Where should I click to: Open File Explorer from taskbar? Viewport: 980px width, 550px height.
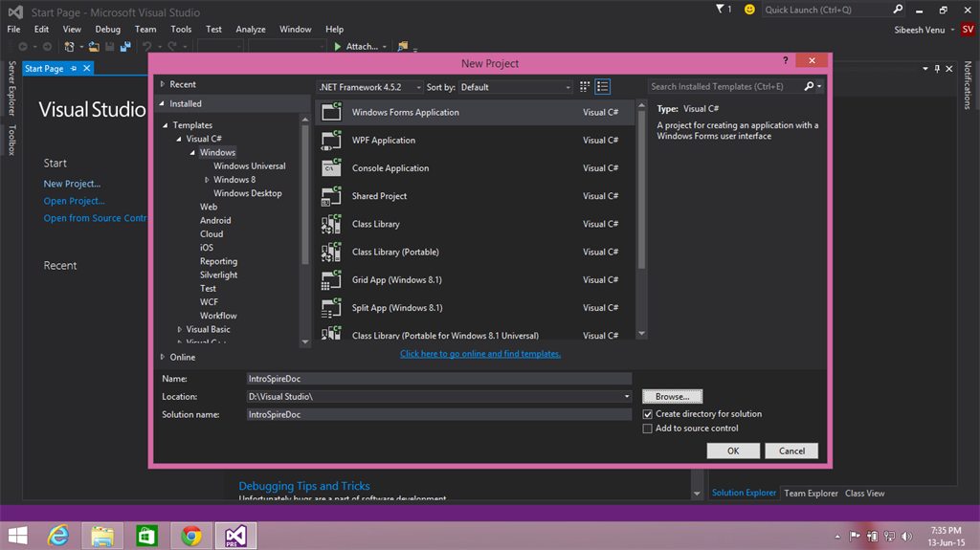[x=102, y=536]
